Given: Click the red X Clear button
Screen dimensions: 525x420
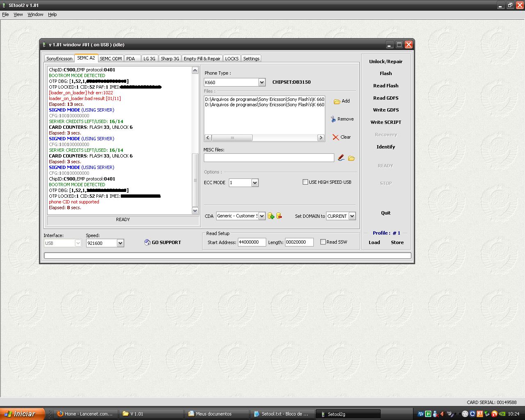Looking at the screenshot, I should pyautogui.click(x=342, y=137).
